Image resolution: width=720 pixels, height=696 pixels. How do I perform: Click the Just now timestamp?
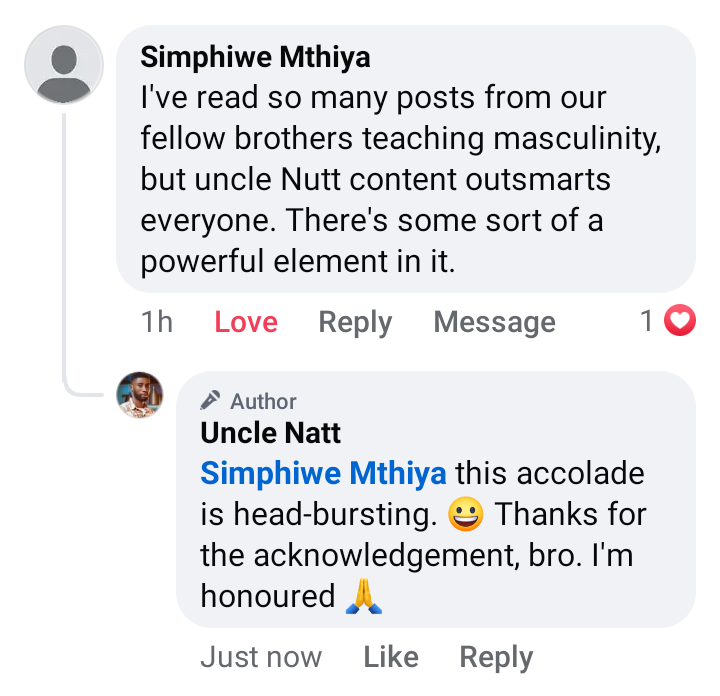[261, 657]
